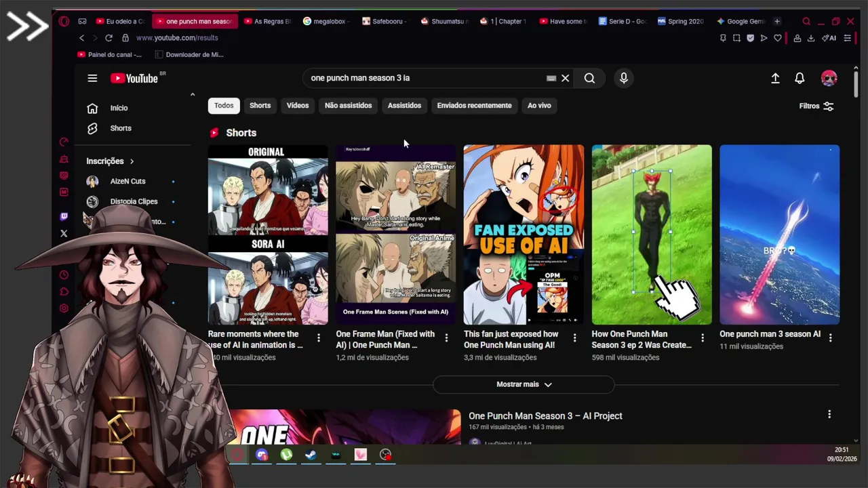This screenshot has height=488, width=868.
Task: Open the YouTube hamburger guide menu
Action: (x=92, y=78)
